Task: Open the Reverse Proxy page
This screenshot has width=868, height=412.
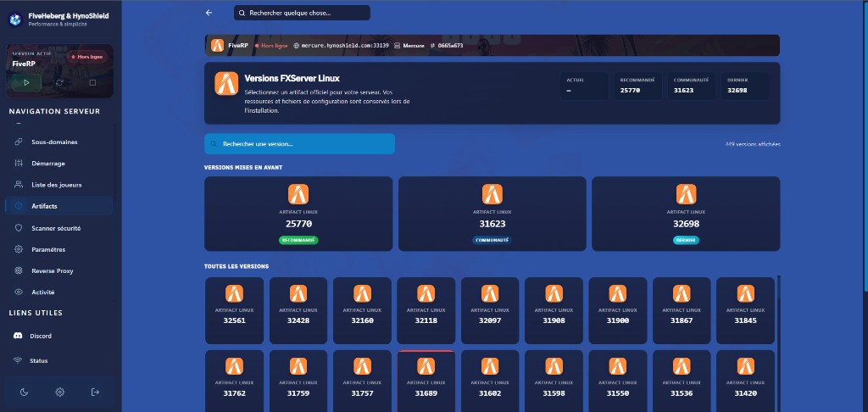Action: click(58, 270)
